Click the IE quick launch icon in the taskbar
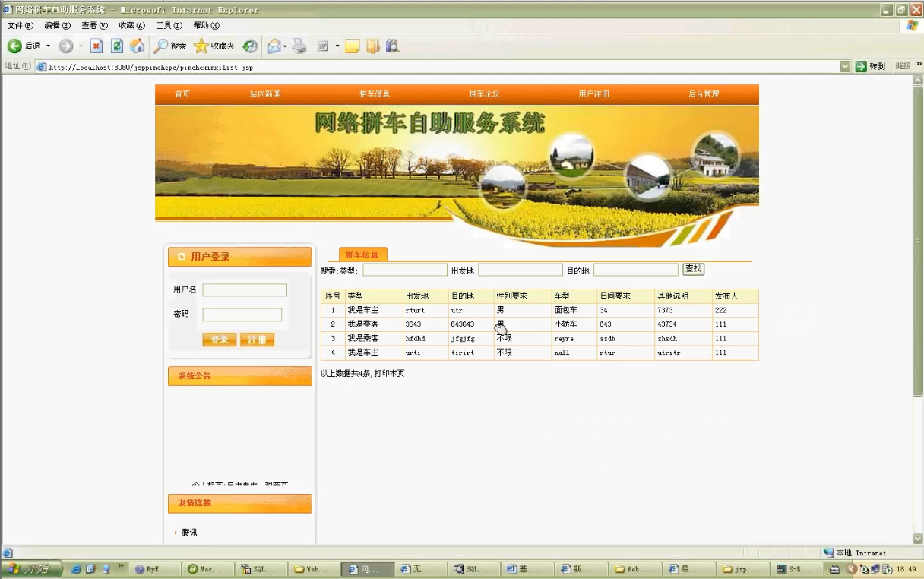The height and width of the screenshot is (579, 924). click(x=76, y=568)
